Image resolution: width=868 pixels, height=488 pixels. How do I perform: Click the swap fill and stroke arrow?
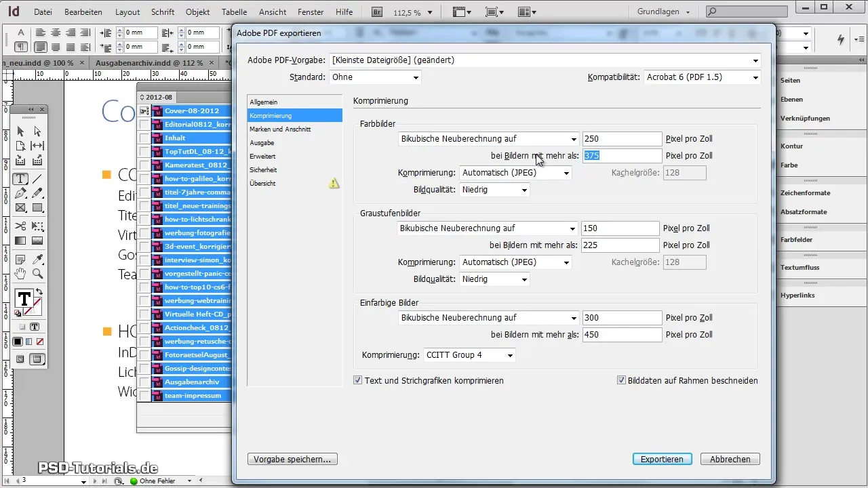(x=39, y=292)
